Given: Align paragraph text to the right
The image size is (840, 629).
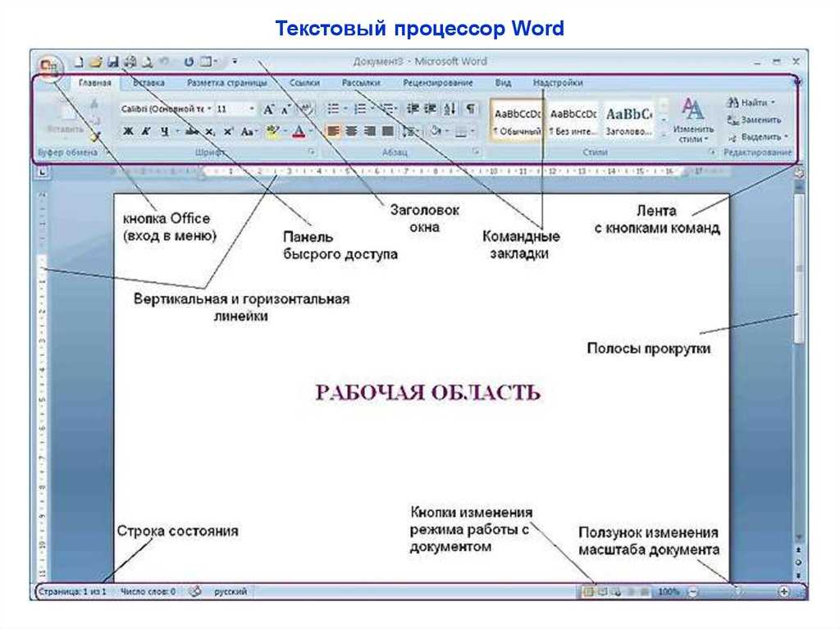Looking at the screenshot, I should [370, 131].
